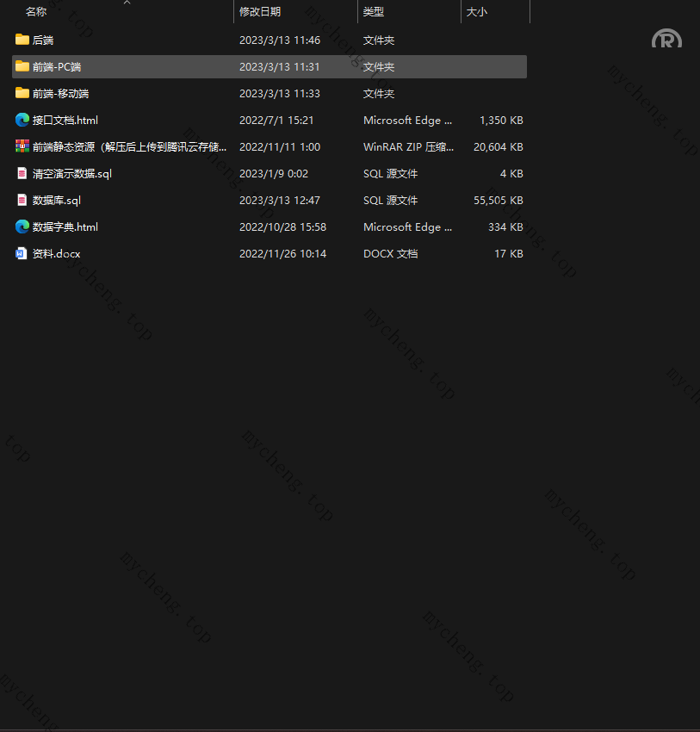
Task: Select the 前端-PC端 folder icon
Action: pyautogui.click(x=22, y=66)
